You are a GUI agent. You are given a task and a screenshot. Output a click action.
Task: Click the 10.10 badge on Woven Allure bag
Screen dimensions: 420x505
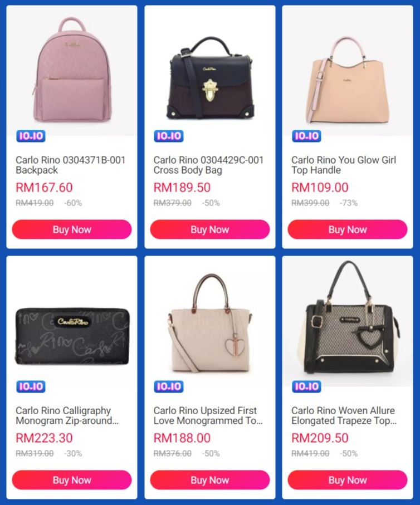pyautogui.click(x=306, y=386)
